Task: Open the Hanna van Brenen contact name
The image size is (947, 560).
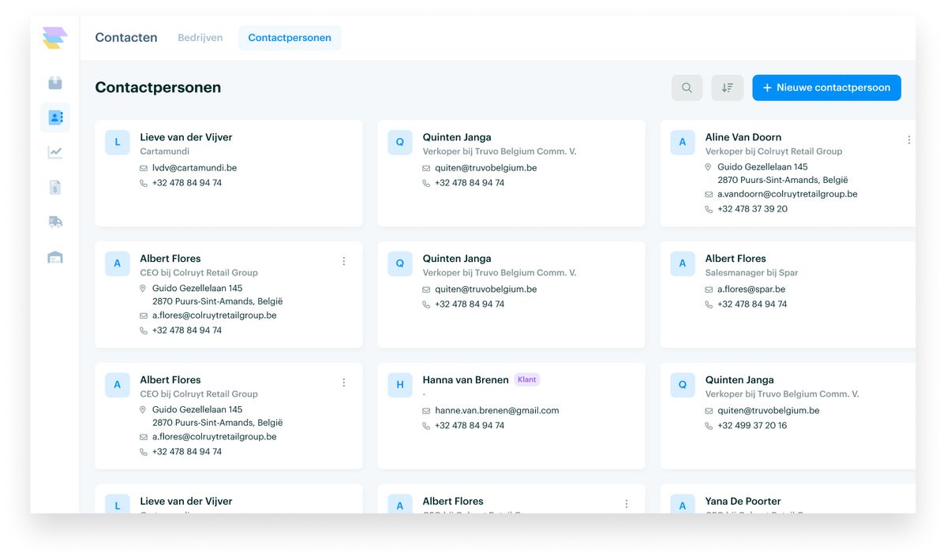Action: pos(466,380)
